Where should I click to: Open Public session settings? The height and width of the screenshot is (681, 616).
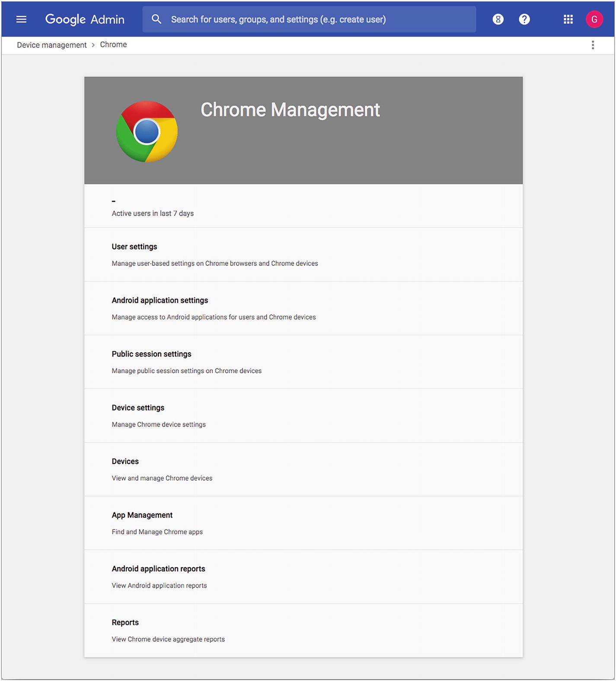303,362
